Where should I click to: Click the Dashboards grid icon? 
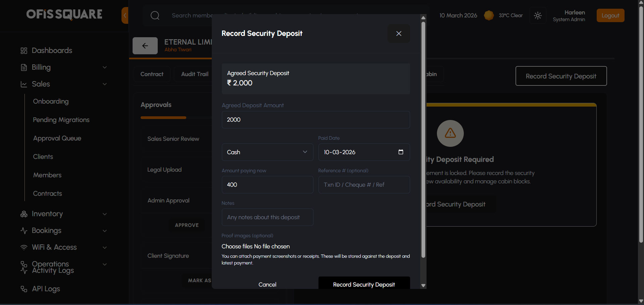[24, 51]
